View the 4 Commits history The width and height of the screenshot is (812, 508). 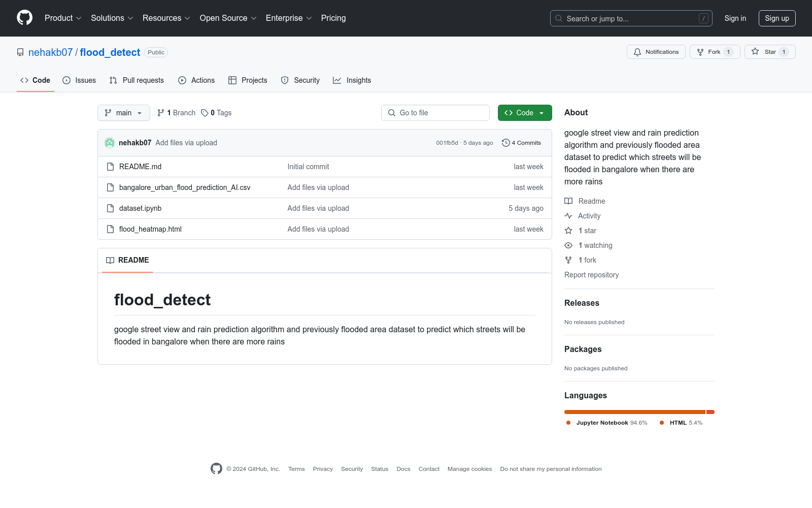click(x=521, y=143)
